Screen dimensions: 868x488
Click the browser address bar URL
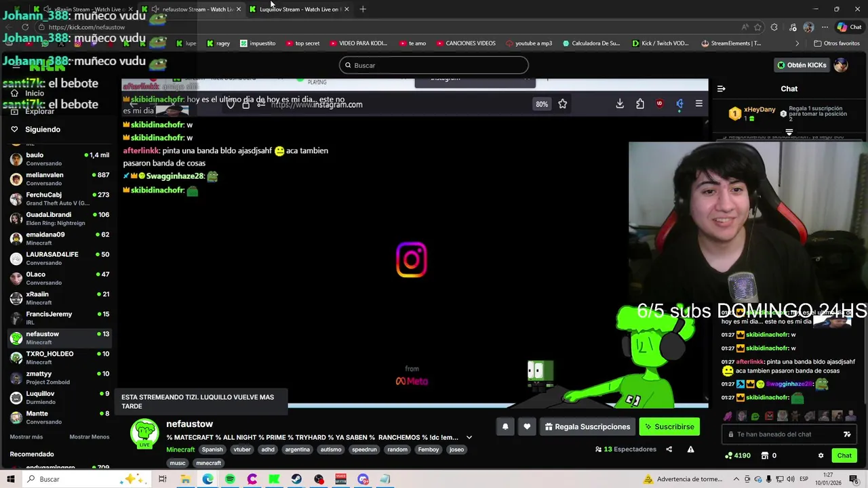pos(87,27)
